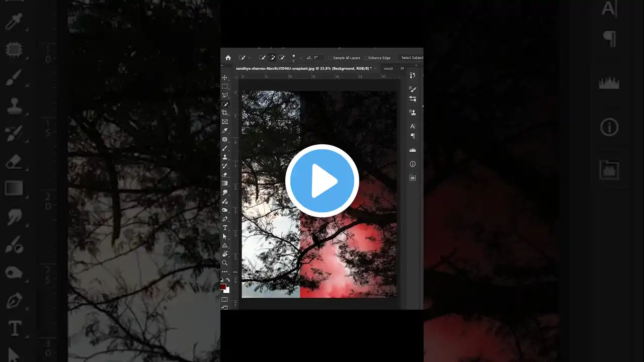Open the Paragraph panel icon
The image size is (644, 362).
click(x=413, y=136)
